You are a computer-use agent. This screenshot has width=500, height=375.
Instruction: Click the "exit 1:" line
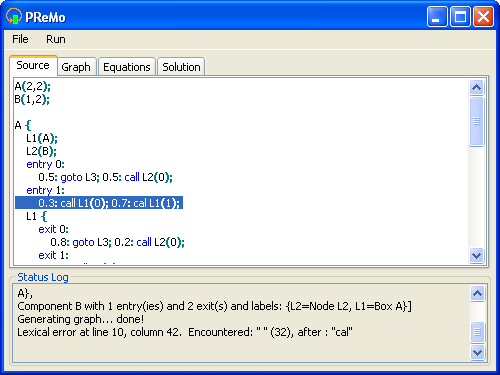(x=53, y=255)
